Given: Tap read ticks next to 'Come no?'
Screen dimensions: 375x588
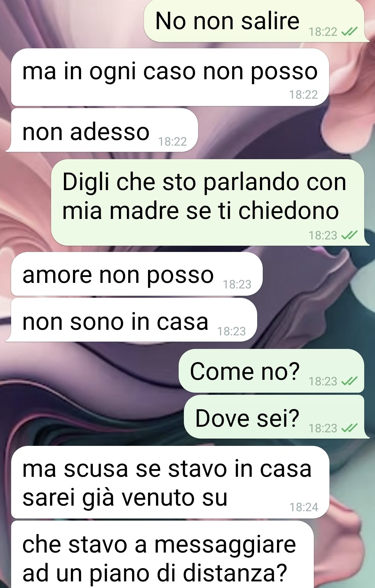Looking at the screenshot, I should pyautogui.click(x=349, y=382).
